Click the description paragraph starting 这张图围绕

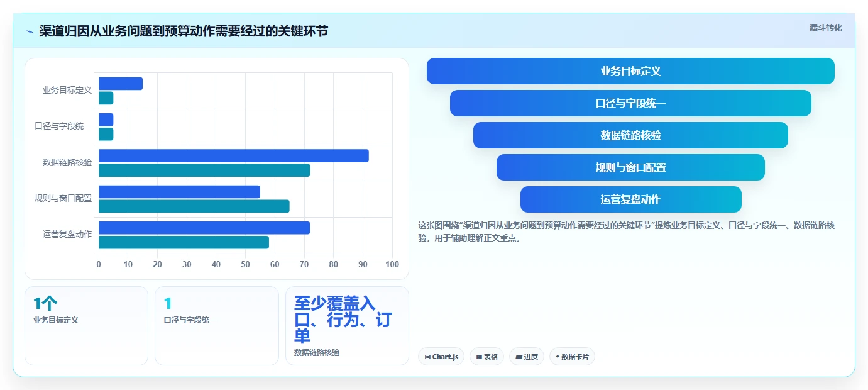point(627,231)
